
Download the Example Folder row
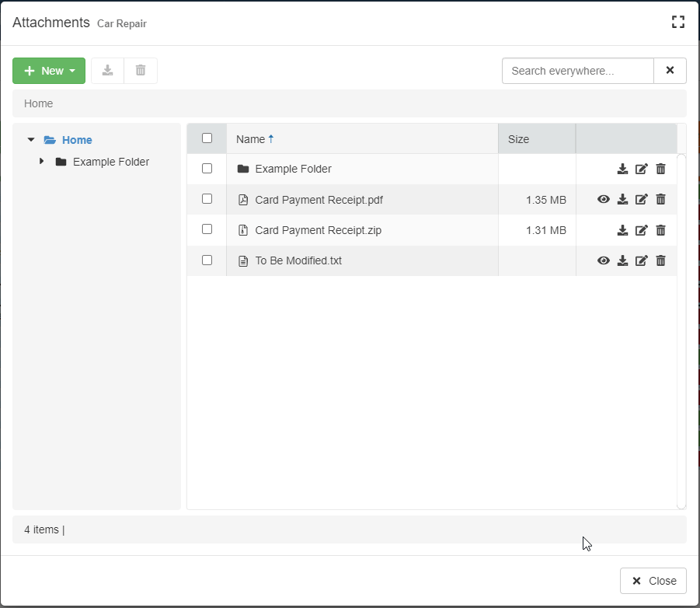[x=622, y=169]
